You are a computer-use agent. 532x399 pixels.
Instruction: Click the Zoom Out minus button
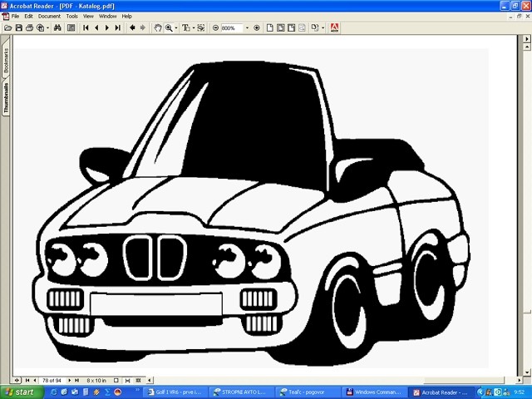[x=215, y=27]
